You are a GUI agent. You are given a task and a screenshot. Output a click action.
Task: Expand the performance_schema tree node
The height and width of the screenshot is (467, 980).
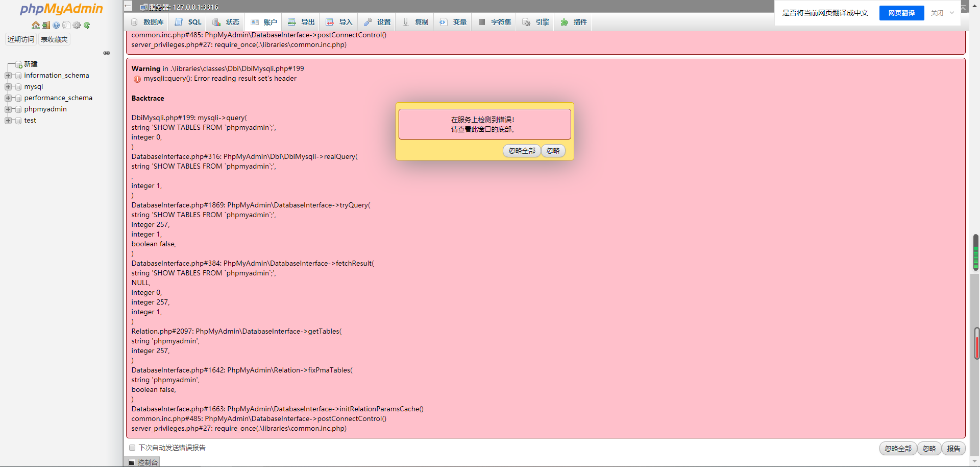pyautogui.click(x=8, y=98)
